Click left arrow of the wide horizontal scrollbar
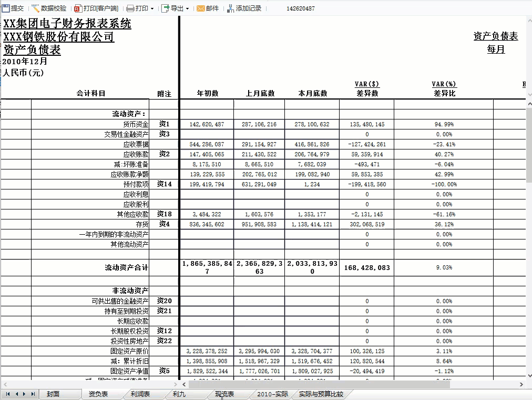This screenshot has width=532, height=400. tap(184, 384)
